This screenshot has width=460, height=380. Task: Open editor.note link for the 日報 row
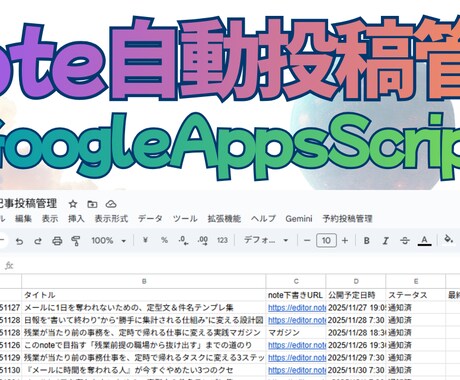coord(297,320)
